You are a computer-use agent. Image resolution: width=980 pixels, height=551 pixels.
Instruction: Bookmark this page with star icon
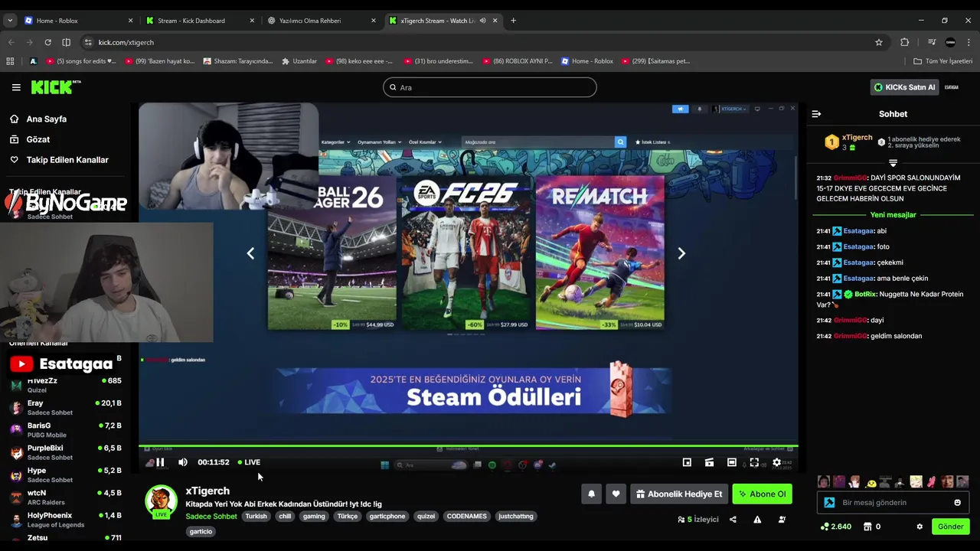879,42
